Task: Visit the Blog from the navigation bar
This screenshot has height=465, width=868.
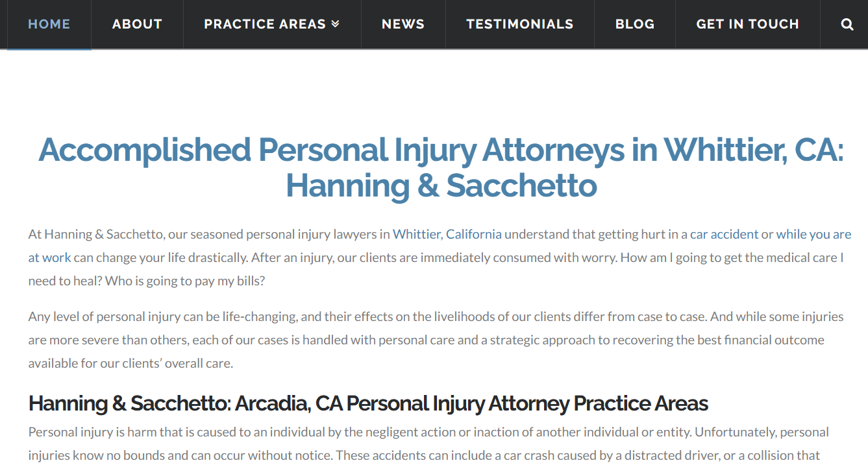Action: (634, 24)
